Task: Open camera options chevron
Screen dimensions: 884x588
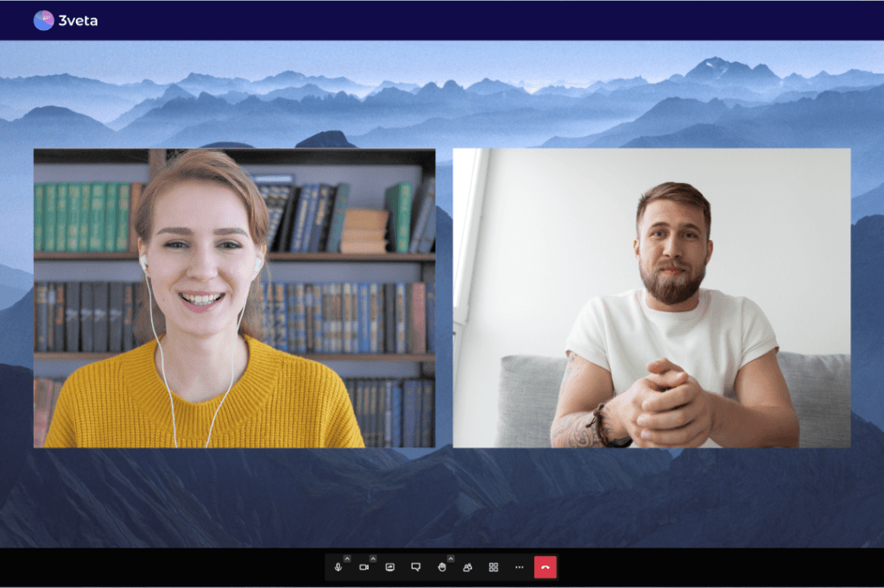Action: (x=373, y=559)
